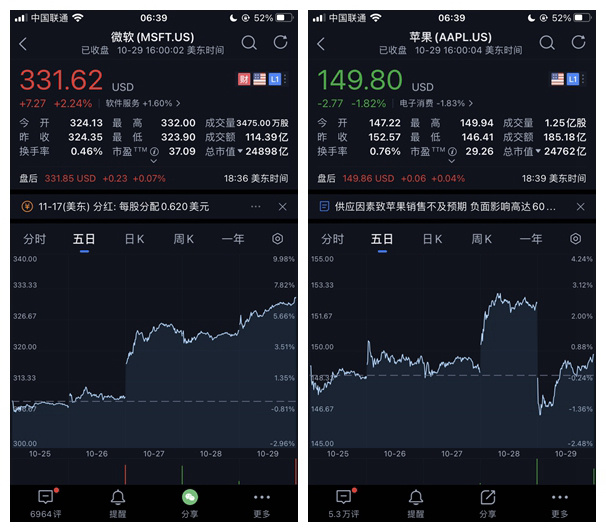Tap the search icon on the Microsoft page
Image resolution: width=606 pixels, height=532 pixels.
point(249,43)
